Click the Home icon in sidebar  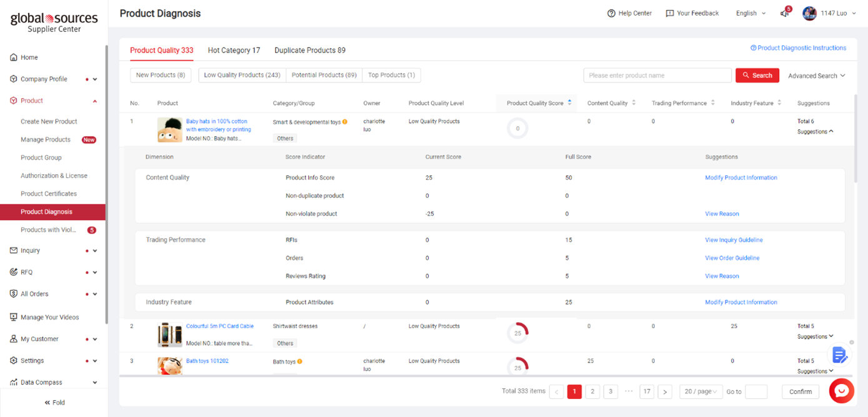pyautogui.click(x=13, y=57)
